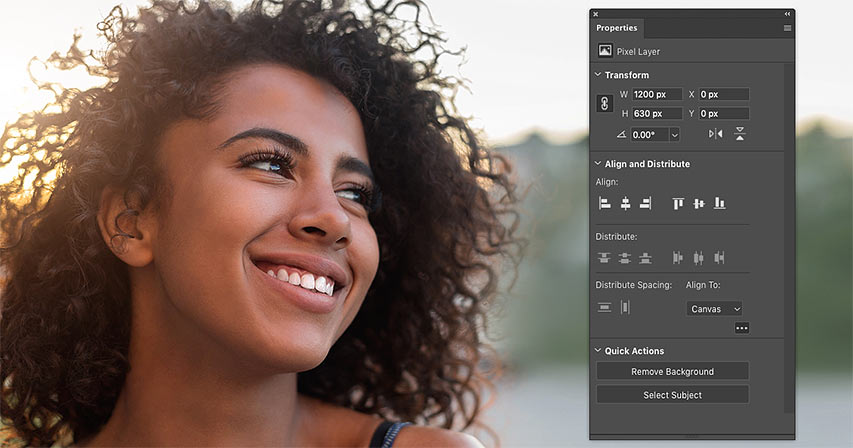Align layer to vertical centers

[699, 203]
